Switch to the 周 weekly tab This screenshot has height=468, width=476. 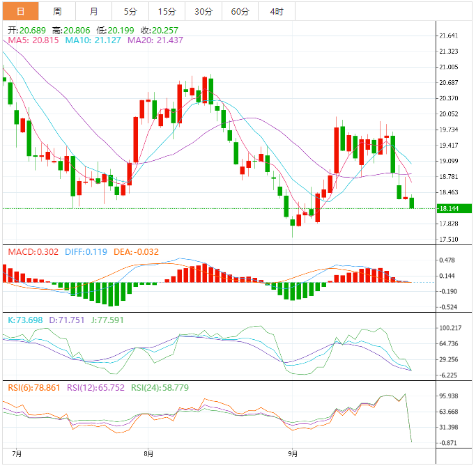pyautogui.click(x=57, y=12)
